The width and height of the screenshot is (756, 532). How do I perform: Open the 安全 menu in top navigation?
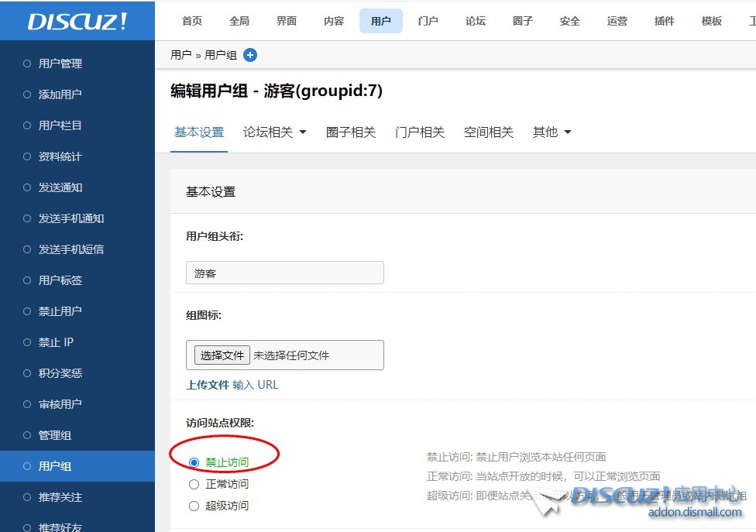(x=569, y=21)
